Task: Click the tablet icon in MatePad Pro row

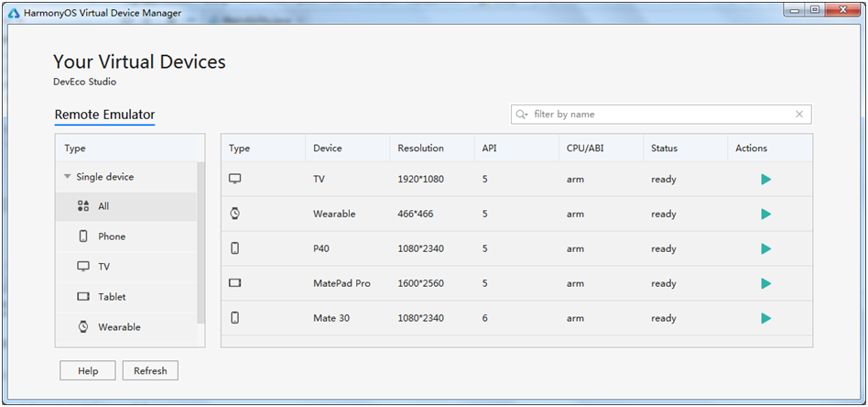Action: click(x=234, y=283)
